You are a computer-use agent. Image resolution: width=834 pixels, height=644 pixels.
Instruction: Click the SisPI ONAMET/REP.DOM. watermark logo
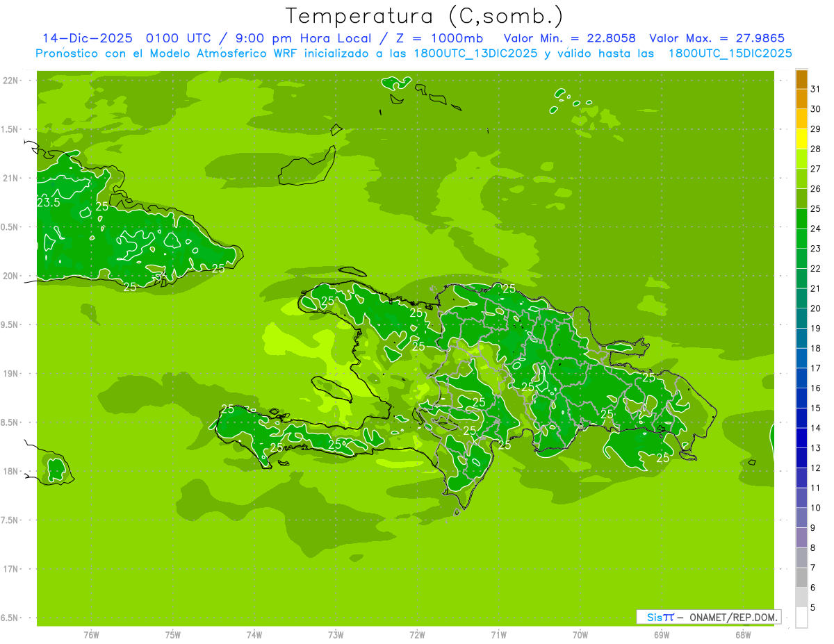coord(708,617)
